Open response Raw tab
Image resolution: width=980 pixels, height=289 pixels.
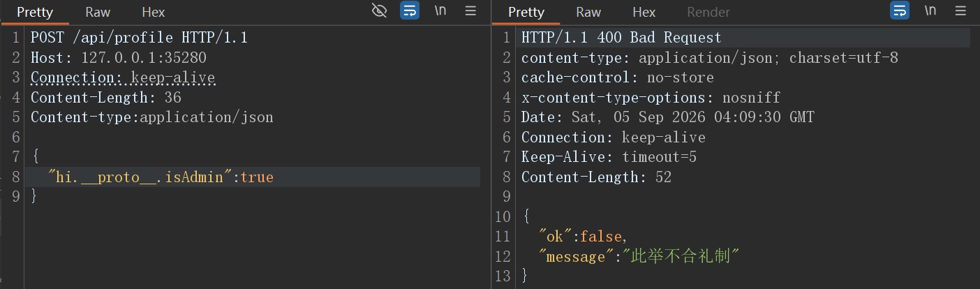click(x=588, y=12)
